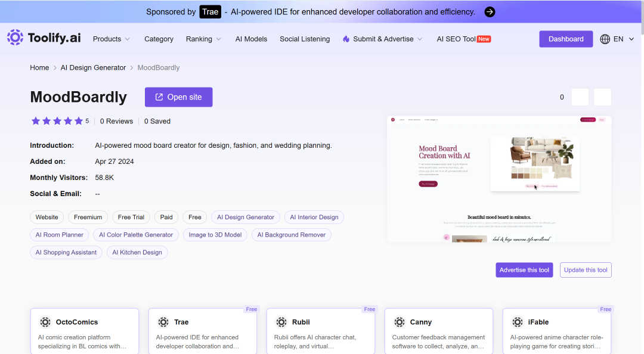Select the Free Trial tag
644x354 pixels.
131,218
